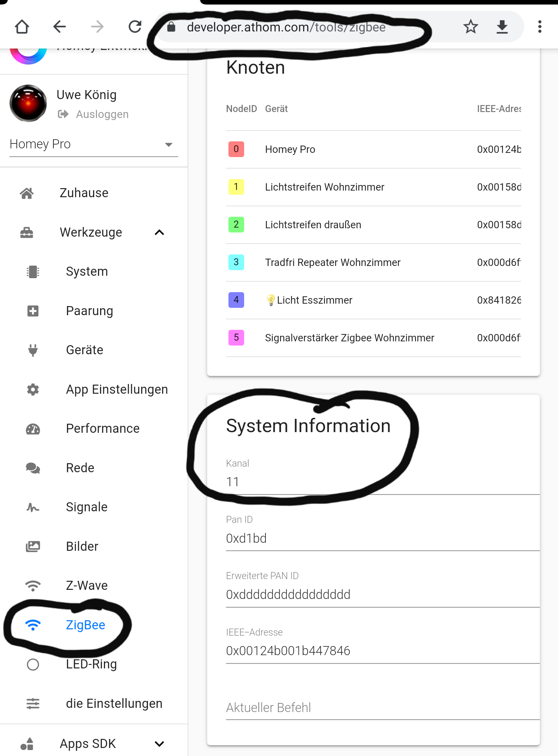Click the Signale waveform icon
This screenshot has width=558, height=756.
[33, 507]
